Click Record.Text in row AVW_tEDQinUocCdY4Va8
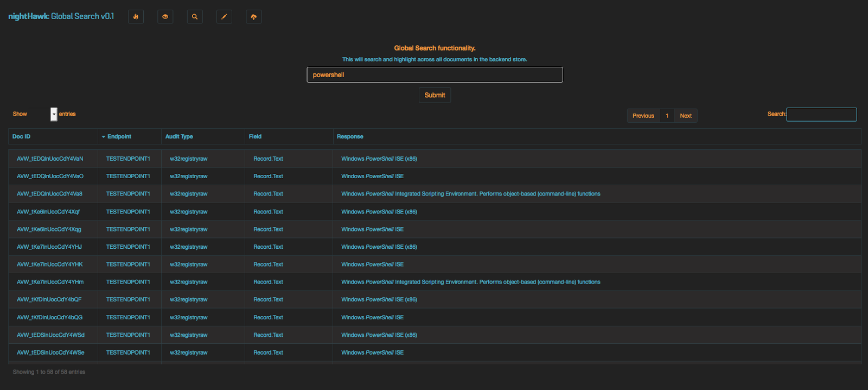The height and width of the screenshot is (390, 868). [268, 193]
